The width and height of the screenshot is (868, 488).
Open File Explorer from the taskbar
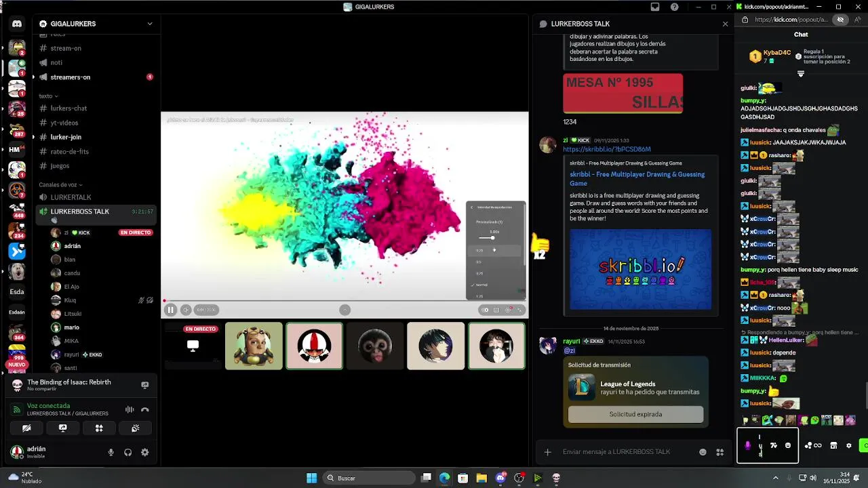click(x=481, y=478)
